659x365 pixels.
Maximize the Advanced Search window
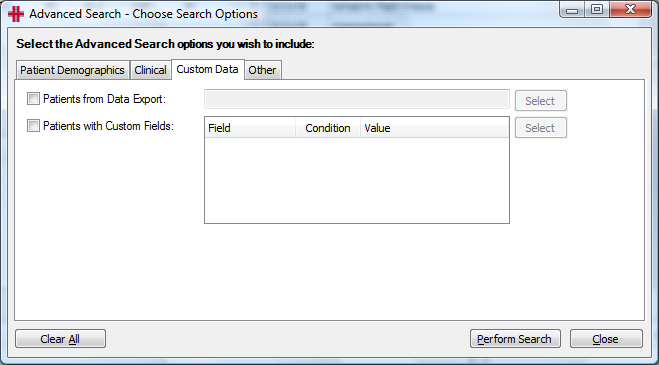point(597,10)
